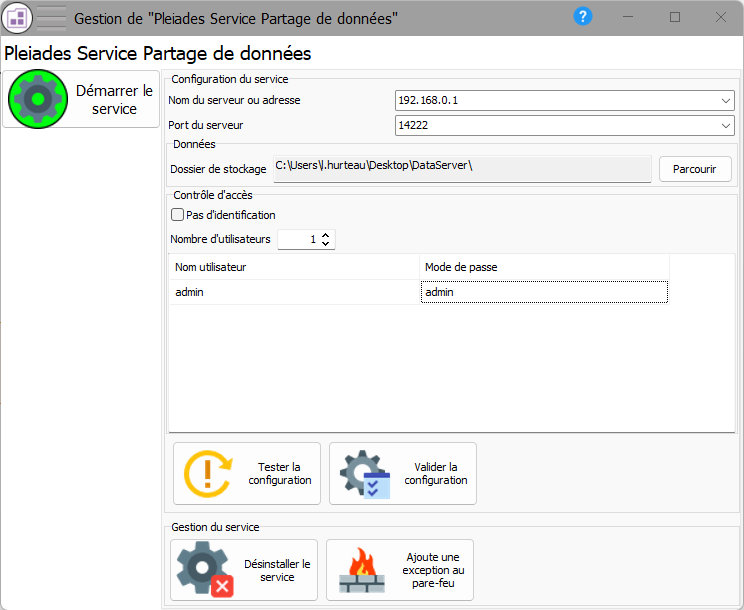Expand the Port du serveur dropdown arrow

coord(725,126)
